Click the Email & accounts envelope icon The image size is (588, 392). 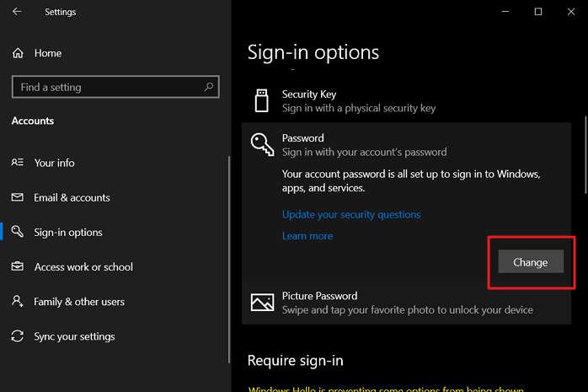click(x=18, y=197)
